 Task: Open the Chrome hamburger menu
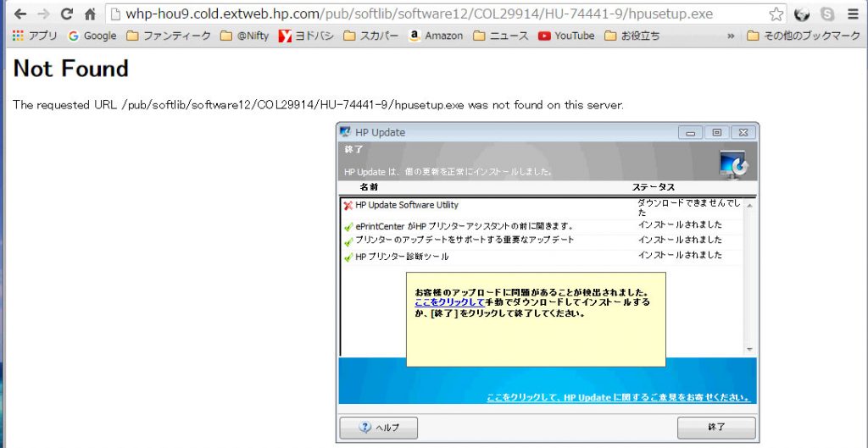(853, 14)
